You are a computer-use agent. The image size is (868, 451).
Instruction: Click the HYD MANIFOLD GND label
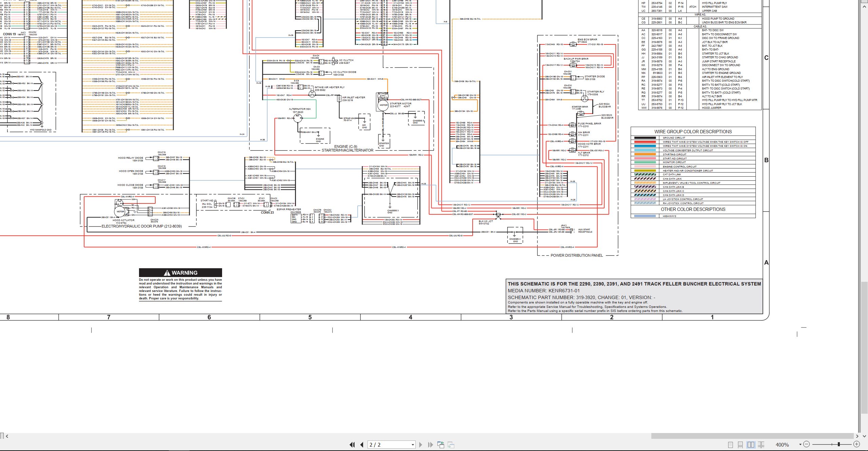coord(41,130)
